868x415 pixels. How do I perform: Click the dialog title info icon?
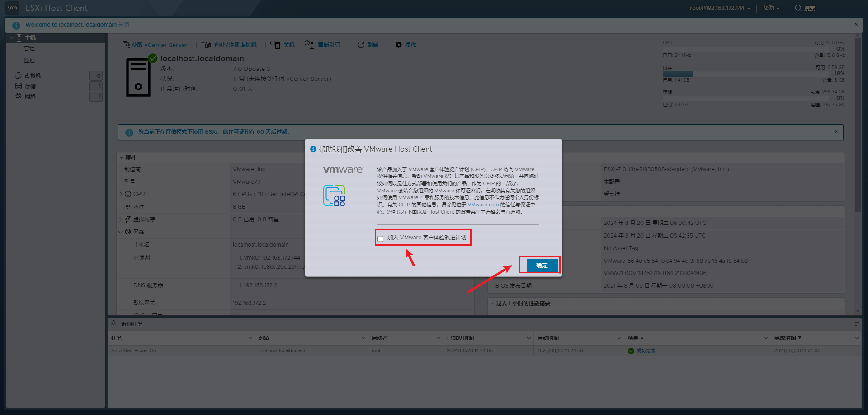point(313,149)
